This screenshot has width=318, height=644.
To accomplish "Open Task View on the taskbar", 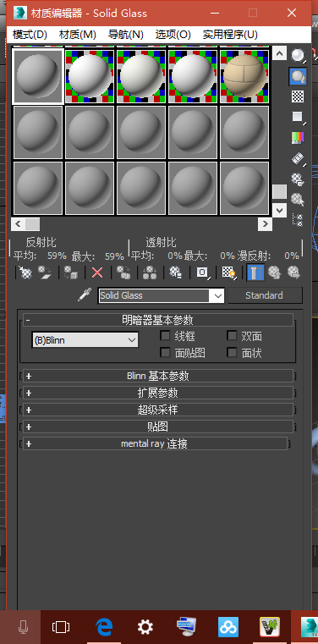I will [61, 627].
